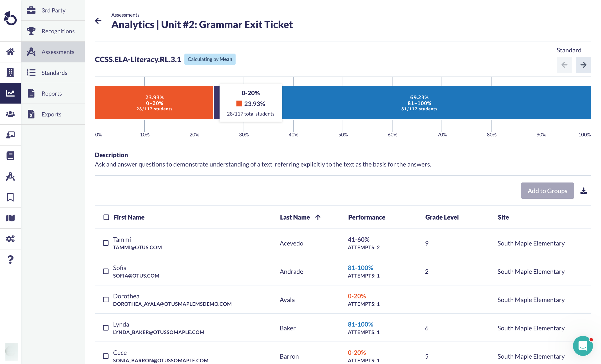Select the checkbox for Sofia Andrade
The width and height of the screenshot is (601, 364).
coord(106,271)
